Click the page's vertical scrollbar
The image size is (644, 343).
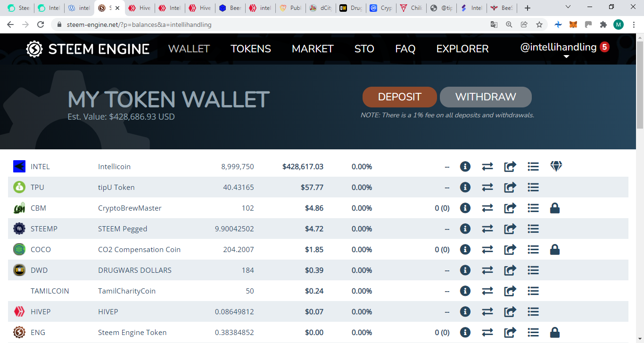pyautogui.click(x=640, y=85)
